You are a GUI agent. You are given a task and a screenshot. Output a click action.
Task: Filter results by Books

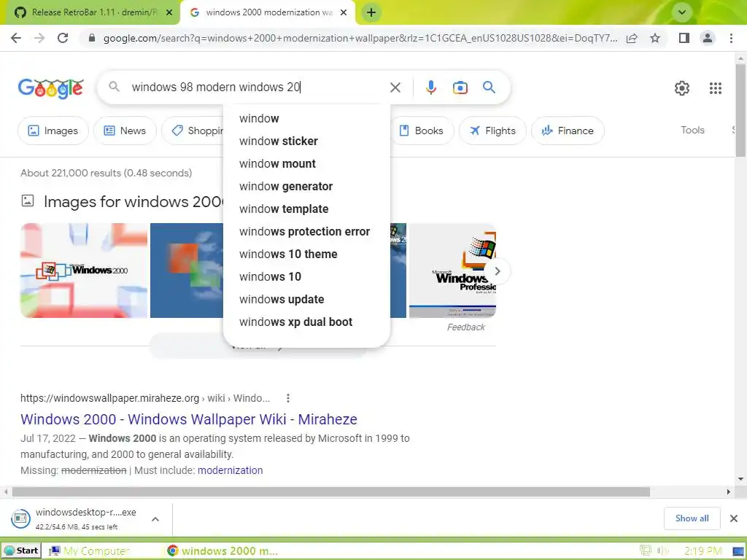[421, 131]
